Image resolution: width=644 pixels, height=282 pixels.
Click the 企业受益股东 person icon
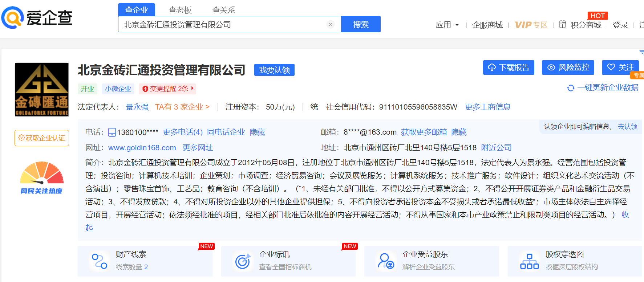click(386, 261)
